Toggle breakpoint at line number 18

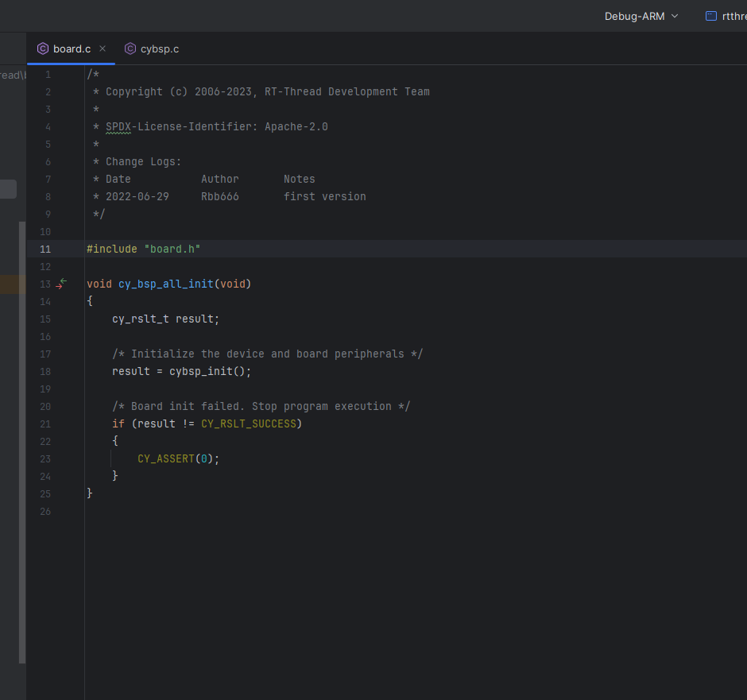point(45,371)
